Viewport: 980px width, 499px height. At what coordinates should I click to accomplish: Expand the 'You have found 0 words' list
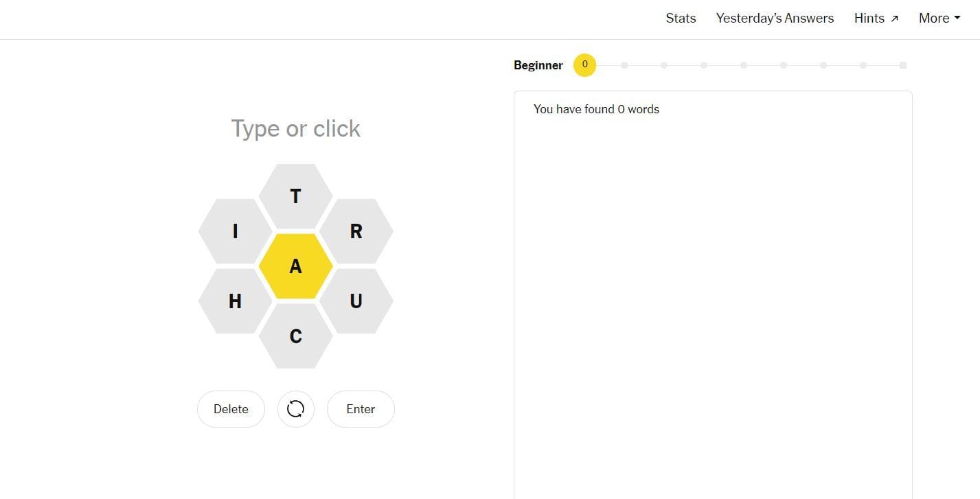(596, 109)
